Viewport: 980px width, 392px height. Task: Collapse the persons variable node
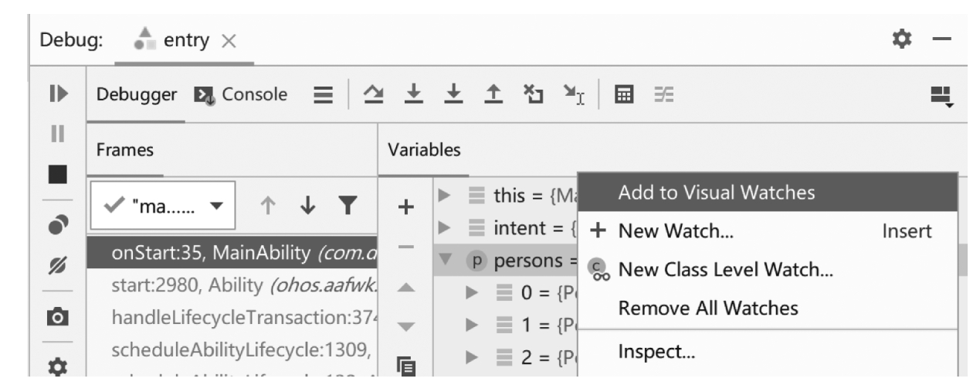[443, 260]
